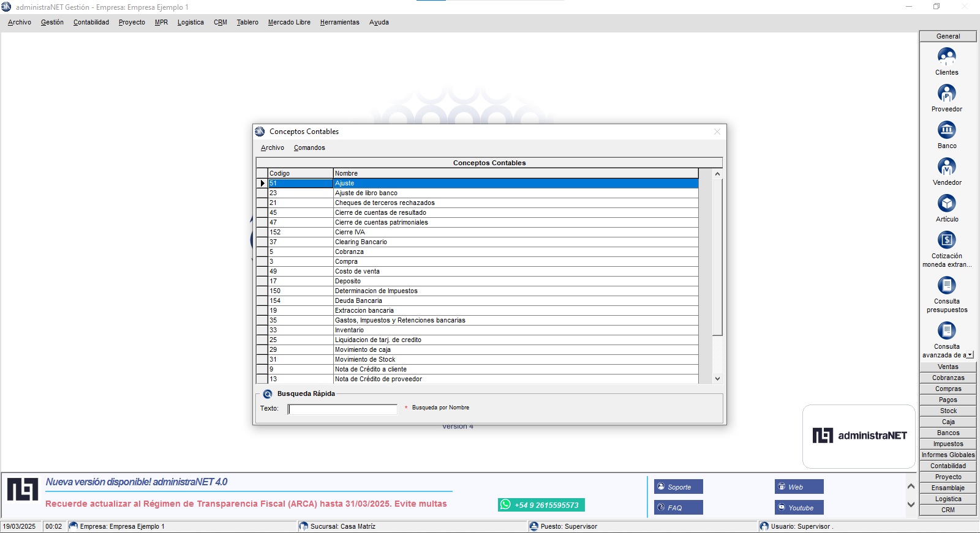Open Cotización moneda extranjera icon
Viewport: 980px width, 533px height.
pyautogui.click(x=946, y=240)
